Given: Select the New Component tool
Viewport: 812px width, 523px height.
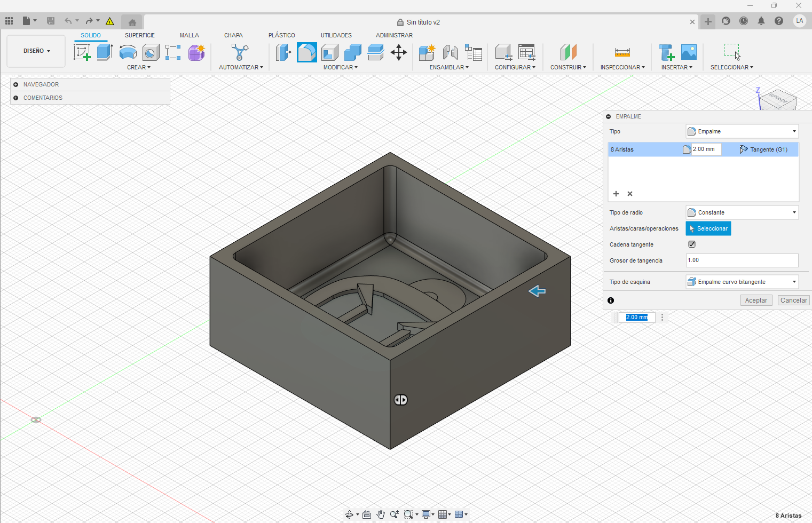Looking at the screenshot, I should (427, 52).
